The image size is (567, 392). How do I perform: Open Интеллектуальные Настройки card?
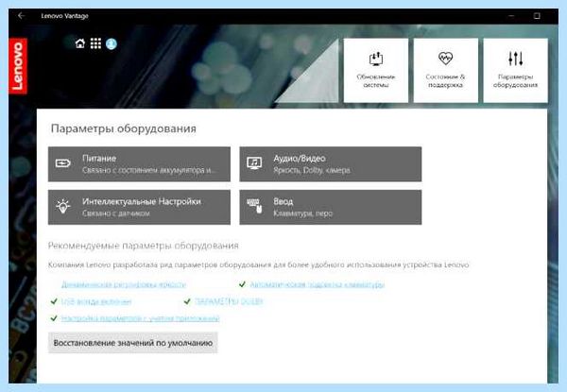coord(139,207)
